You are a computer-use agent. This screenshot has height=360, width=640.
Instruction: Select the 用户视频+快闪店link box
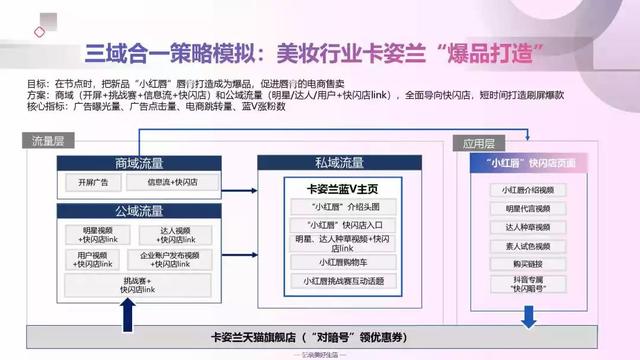[92, 260]
